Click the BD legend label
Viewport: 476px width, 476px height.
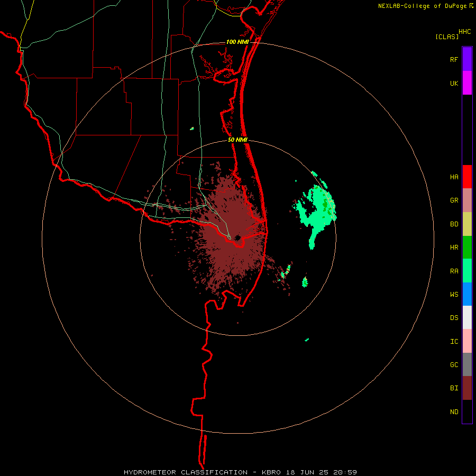(x=454, y=224)
